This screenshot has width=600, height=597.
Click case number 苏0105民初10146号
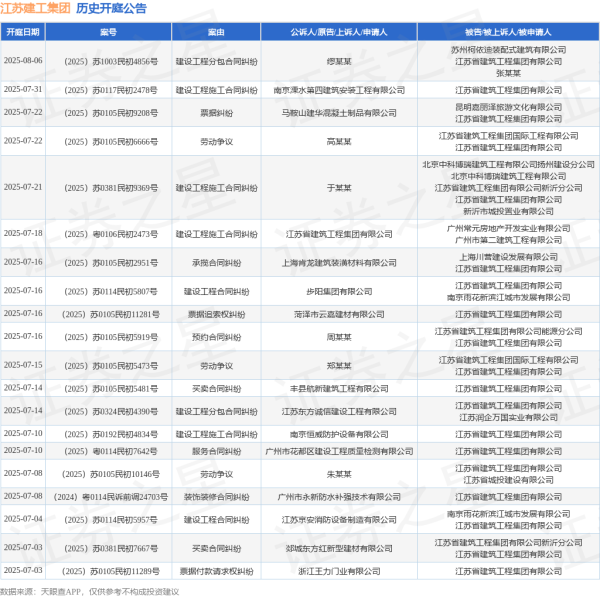111,474
